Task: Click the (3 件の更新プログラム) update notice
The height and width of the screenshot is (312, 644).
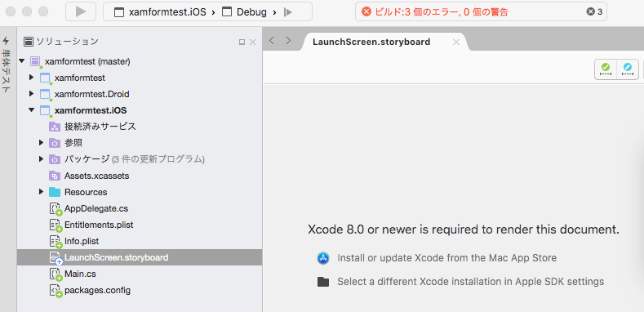Action: (x=158, y=159)
